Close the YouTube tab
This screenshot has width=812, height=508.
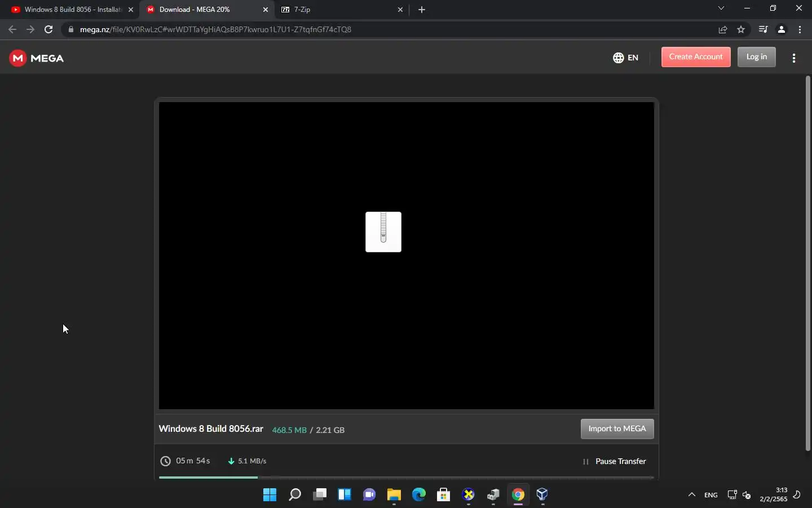click(131, 10)
